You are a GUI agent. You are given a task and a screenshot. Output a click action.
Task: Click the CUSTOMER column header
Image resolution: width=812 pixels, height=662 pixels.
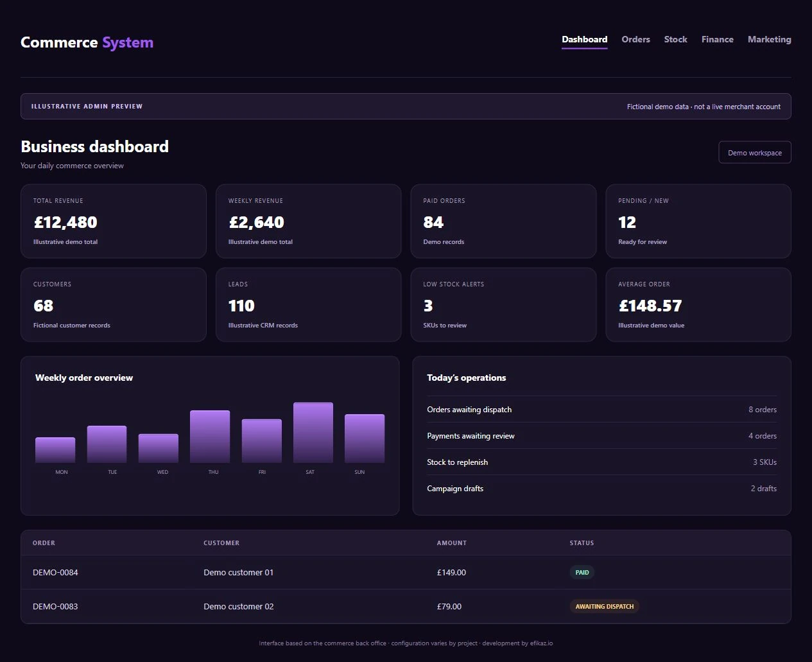[221, 543]
